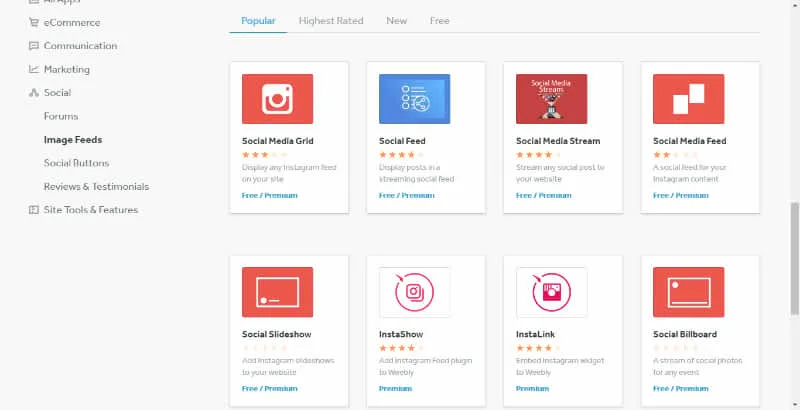800x410 pixels.
Task: Click "Display any Instagram feed" description text
Action: [289, 173]
